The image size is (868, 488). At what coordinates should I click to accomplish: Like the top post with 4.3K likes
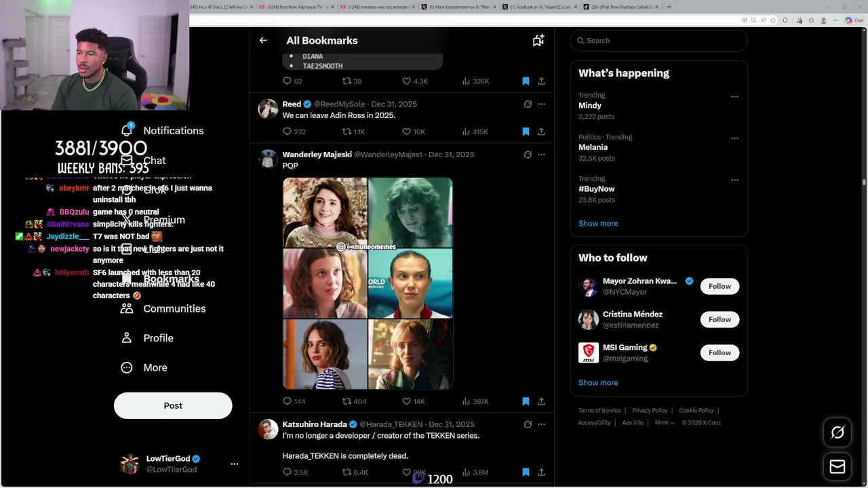tap(406, 81)
